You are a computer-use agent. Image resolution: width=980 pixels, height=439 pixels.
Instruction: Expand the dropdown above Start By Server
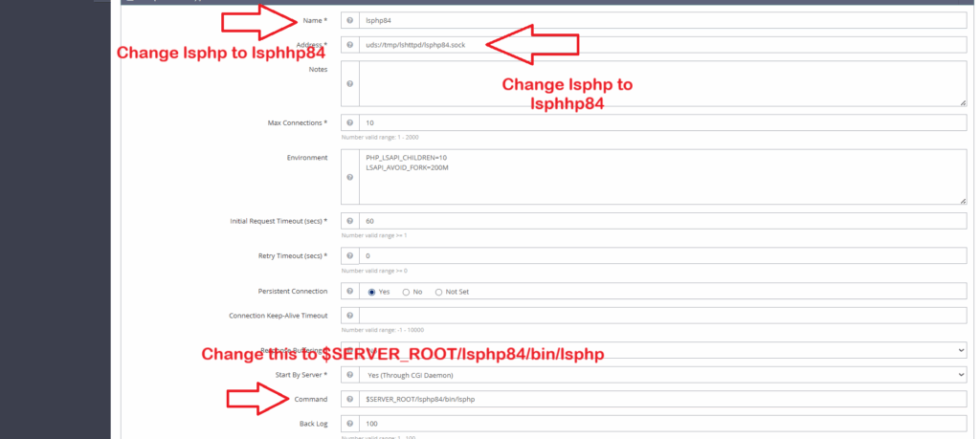pyautogui.click(x=662, y=350)
